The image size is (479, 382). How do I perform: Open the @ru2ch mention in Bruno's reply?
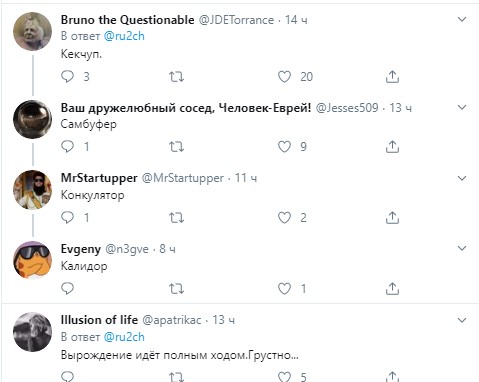coord(124,36)
